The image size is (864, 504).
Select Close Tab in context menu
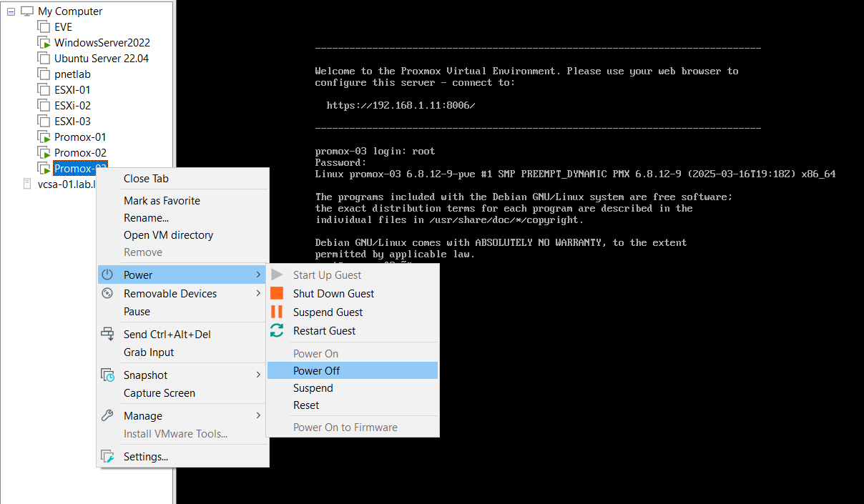(x=146, y=179)
